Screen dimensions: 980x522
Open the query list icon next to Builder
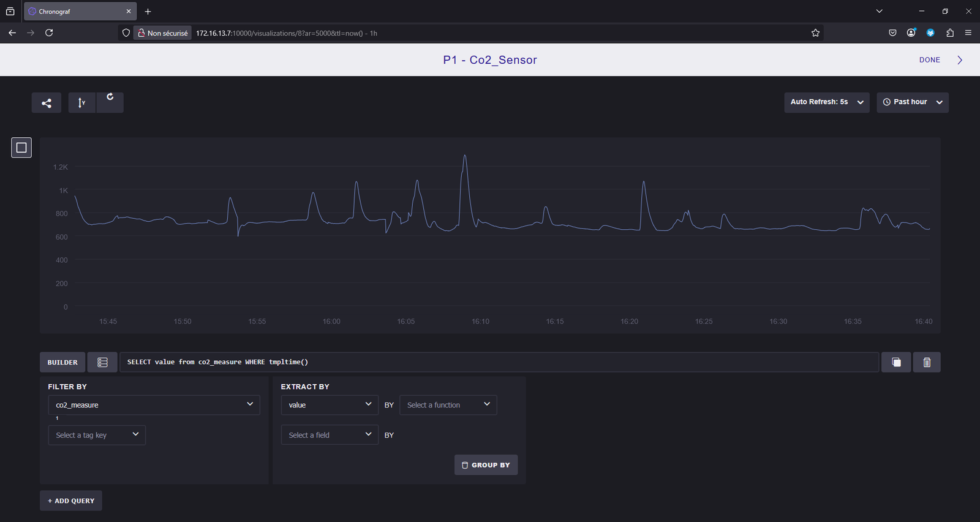[102, 362]
